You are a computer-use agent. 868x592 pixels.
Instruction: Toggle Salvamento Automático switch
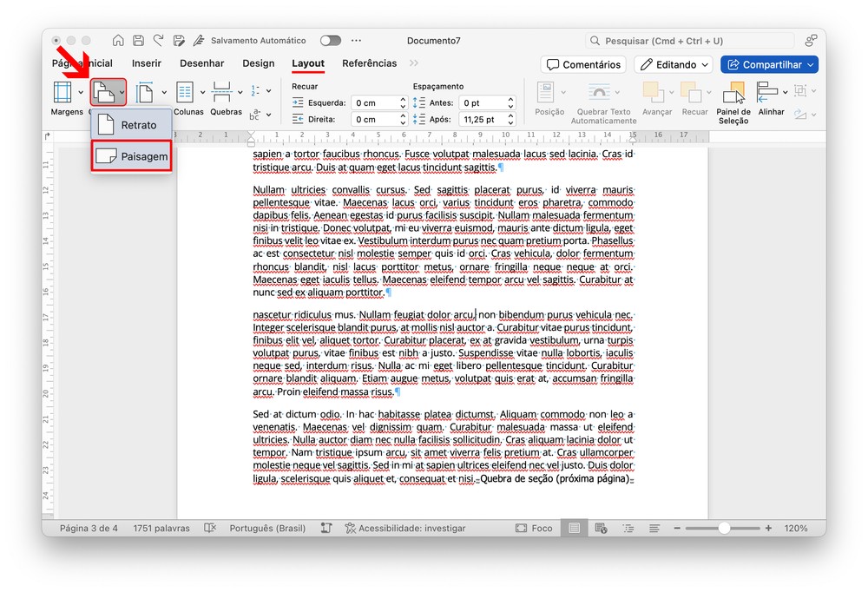point(330,41)
